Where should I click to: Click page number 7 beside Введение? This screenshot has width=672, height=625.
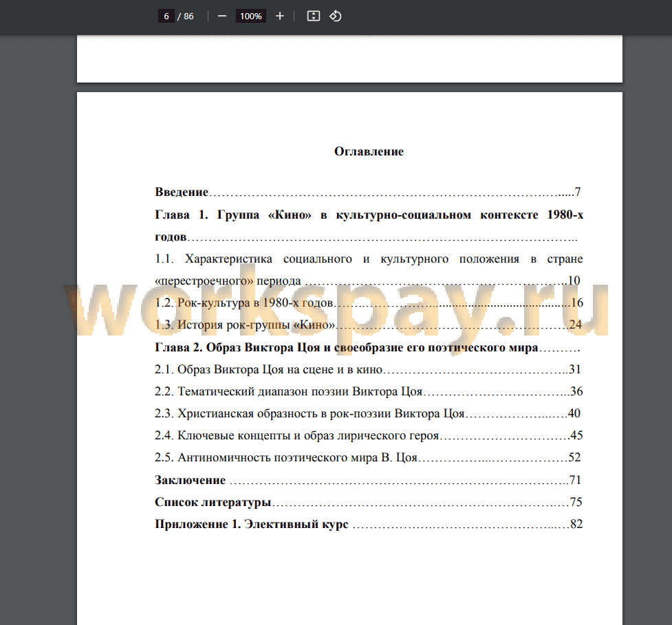(578, 192)
